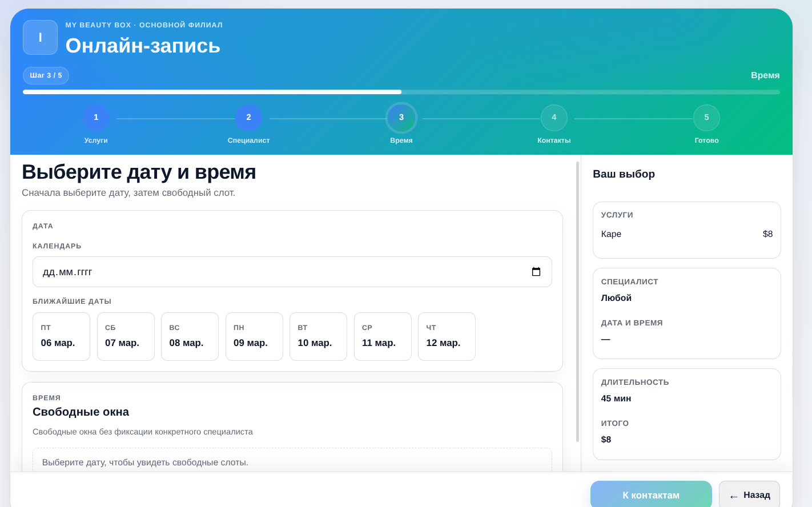Jump to step 5 Готово circle
Viewport: 812px width, 507px height.
706,118
